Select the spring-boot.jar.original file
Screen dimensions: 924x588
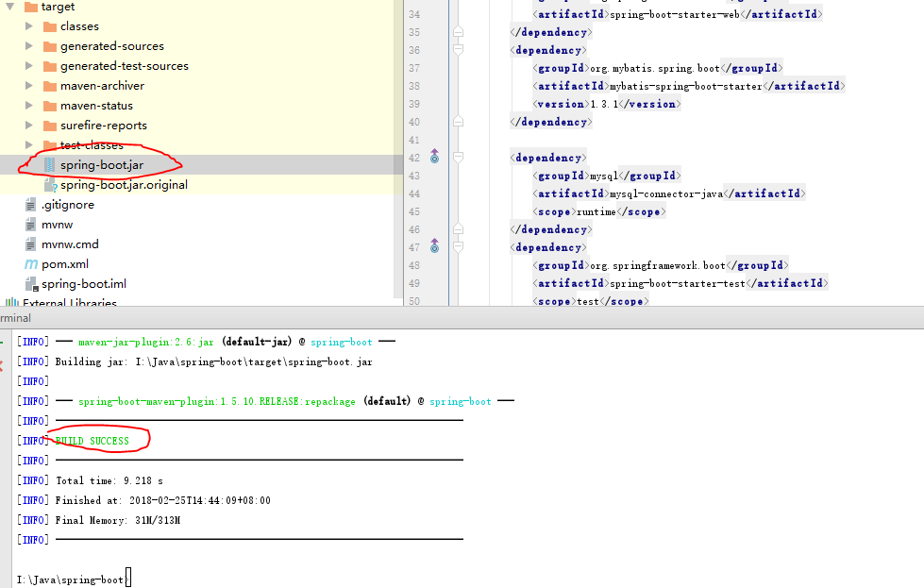pyautogui.click(x=124, y=185)
